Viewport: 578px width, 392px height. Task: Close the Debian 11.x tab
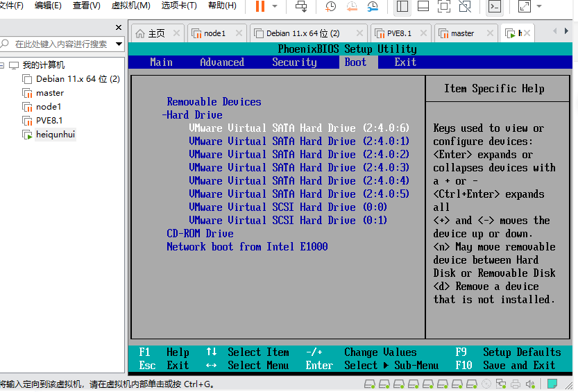pyautogui.click(x=359, y=33)
